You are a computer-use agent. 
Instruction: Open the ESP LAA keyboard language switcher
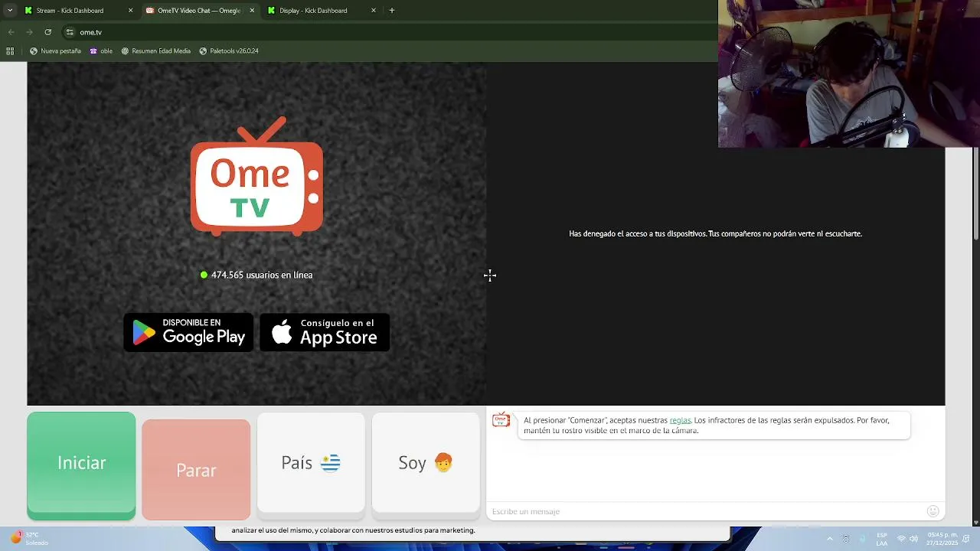coord(882,539)
